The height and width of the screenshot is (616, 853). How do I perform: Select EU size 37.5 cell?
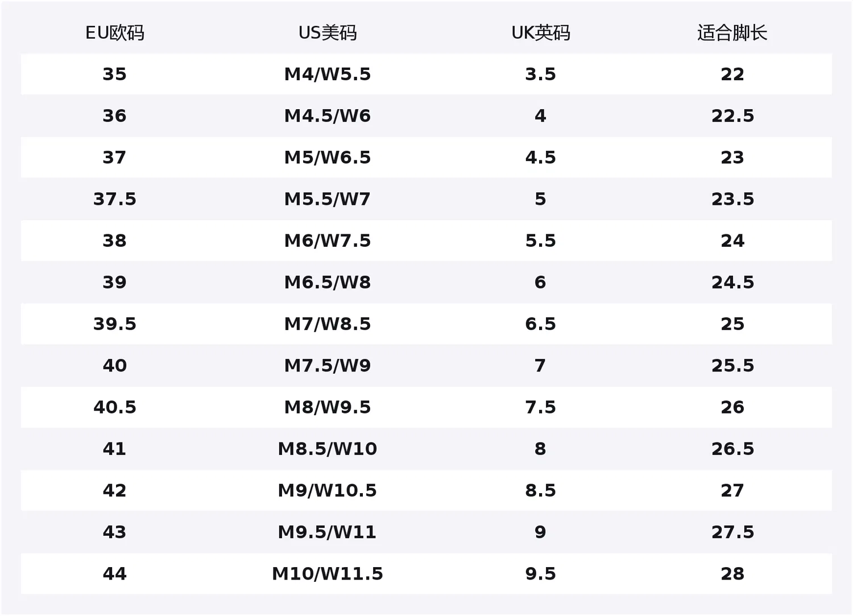tap(115, 199)
